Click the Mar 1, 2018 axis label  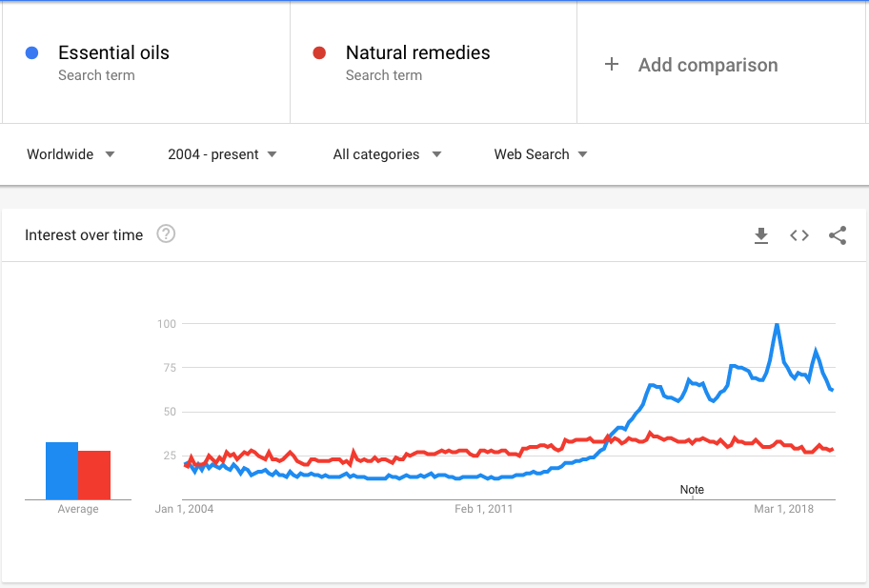coord(783,509)
